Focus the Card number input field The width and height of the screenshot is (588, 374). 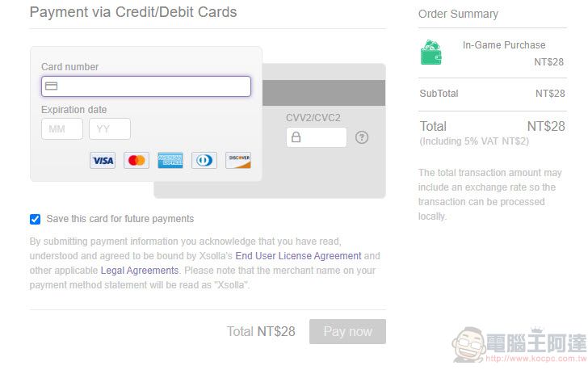point(146,86)
